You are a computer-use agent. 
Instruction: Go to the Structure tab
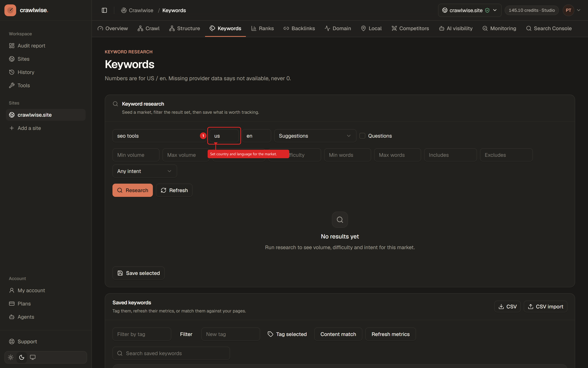click(184, 29)
